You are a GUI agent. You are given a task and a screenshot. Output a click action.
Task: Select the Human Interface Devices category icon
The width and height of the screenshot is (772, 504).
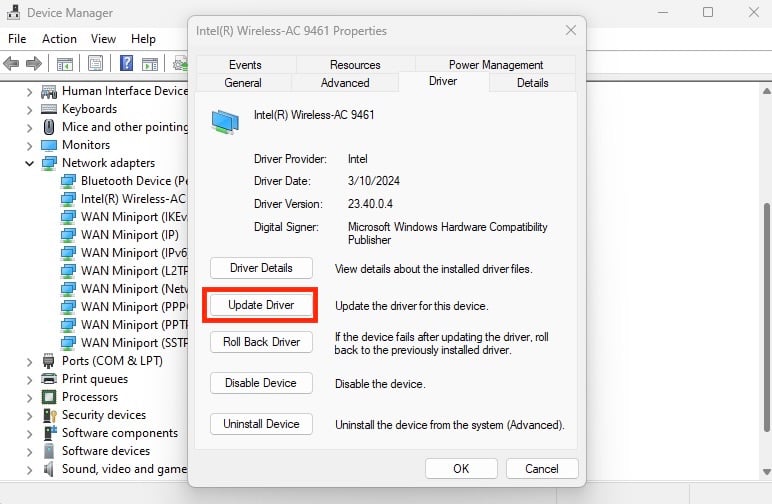(x=49, y=91)
